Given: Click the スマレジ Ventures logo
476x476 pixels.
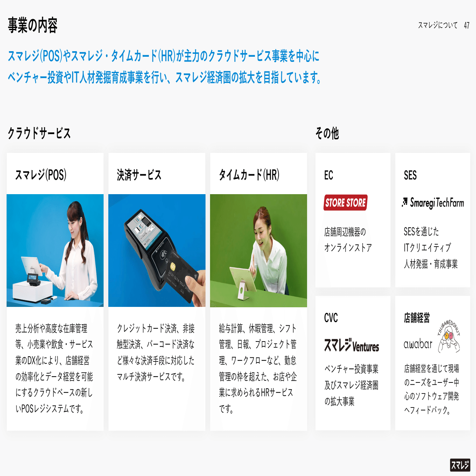Looking at the screenshot, I should pos(351,346).
